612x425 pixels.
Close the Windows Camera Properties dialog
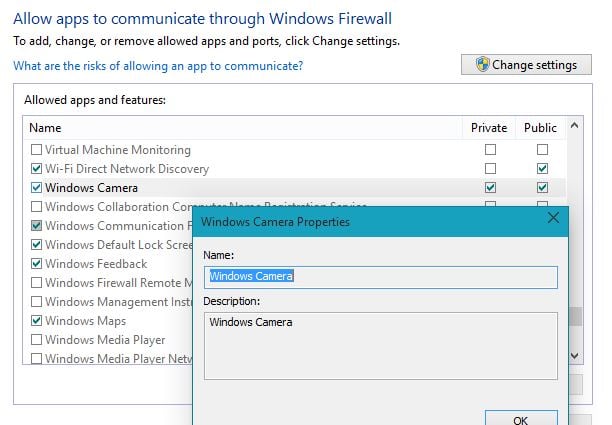(553, 219)
